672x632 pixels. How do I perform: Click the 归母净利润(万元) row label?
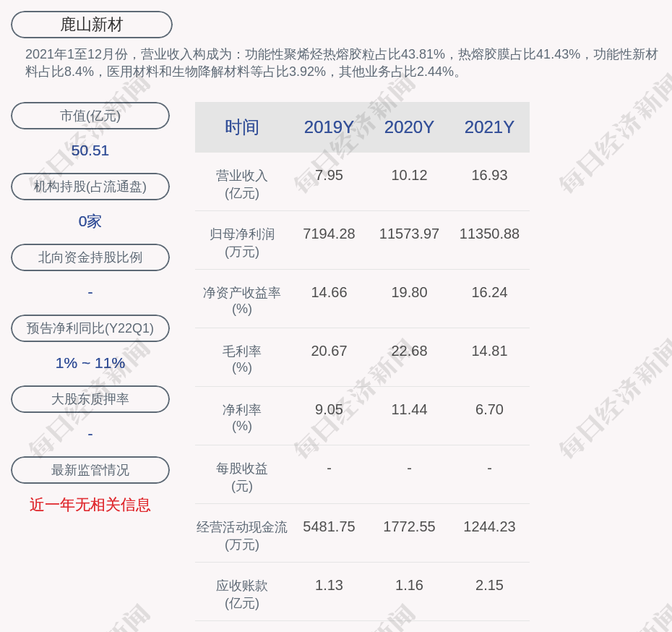[242, 243]
